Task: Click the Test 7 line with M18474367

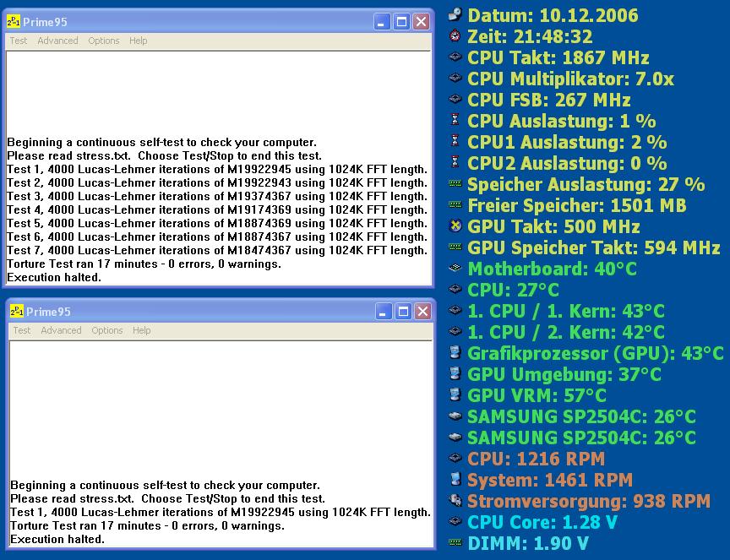Action: tap(217, 250)
